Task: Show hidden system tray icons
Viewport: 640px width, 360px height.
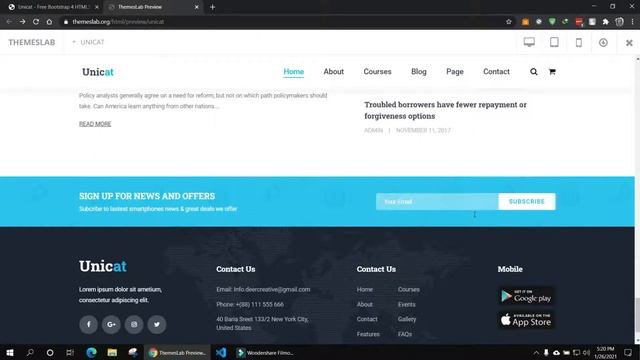Action: click(x=536, y=353)
